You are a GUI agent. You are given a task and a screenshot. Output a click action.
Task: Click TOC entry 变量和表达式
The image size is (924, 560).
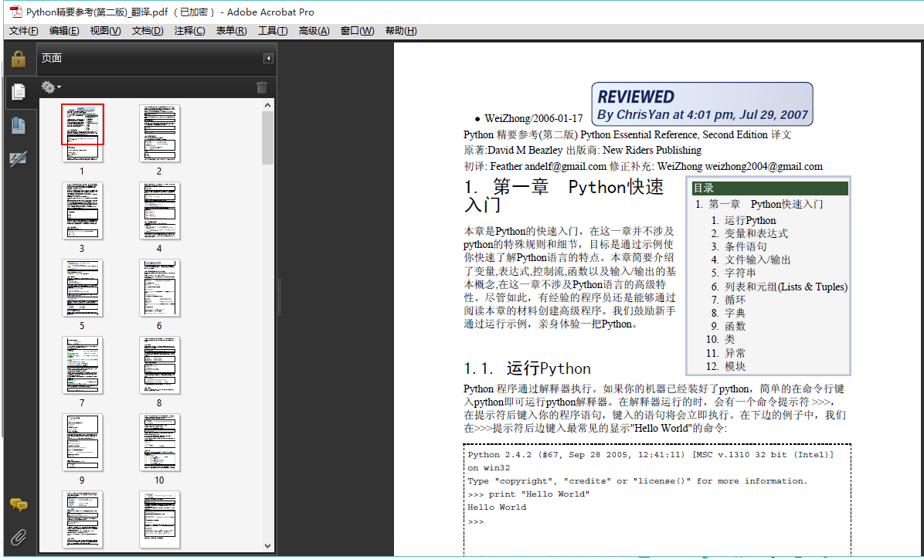(x=756, y=234)
